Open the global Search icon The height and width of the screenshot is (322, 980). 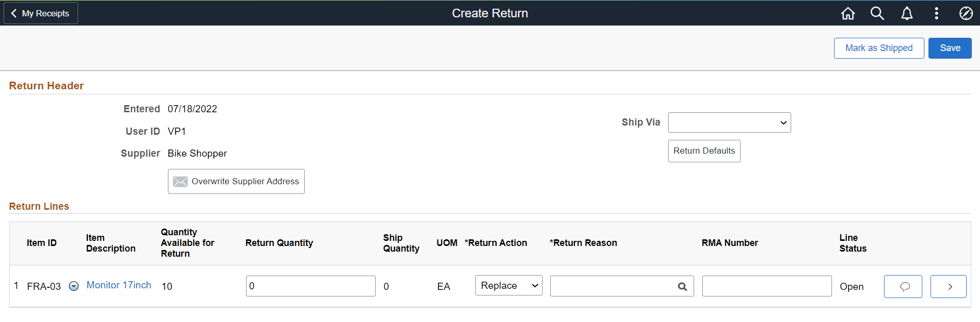pyautogui.click(x=877, y=13)
